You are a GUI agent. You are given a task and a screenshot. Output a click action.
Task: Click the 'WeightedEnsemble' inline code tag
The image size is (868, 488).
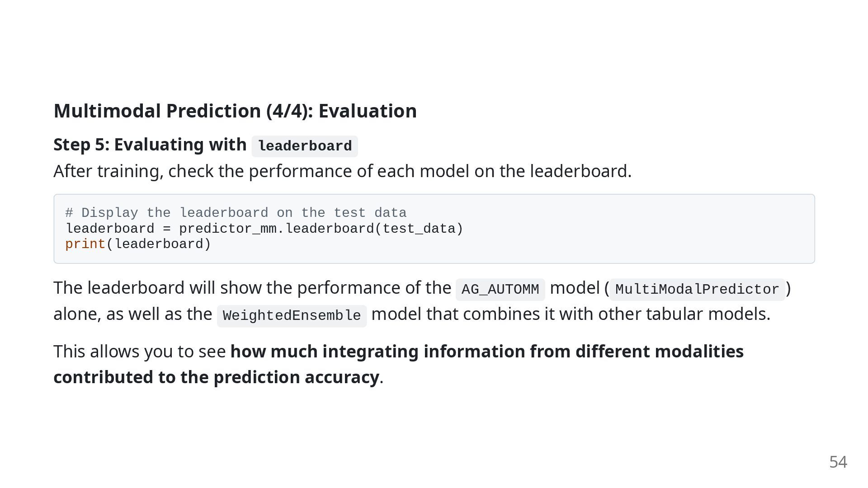click(x=292, y=315)
